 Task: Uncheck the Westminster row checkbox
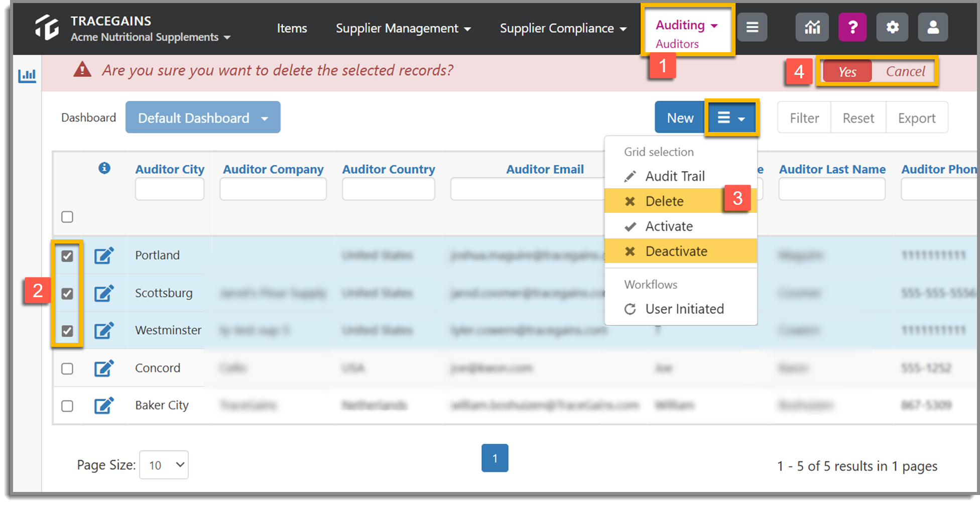click(67, 331)
